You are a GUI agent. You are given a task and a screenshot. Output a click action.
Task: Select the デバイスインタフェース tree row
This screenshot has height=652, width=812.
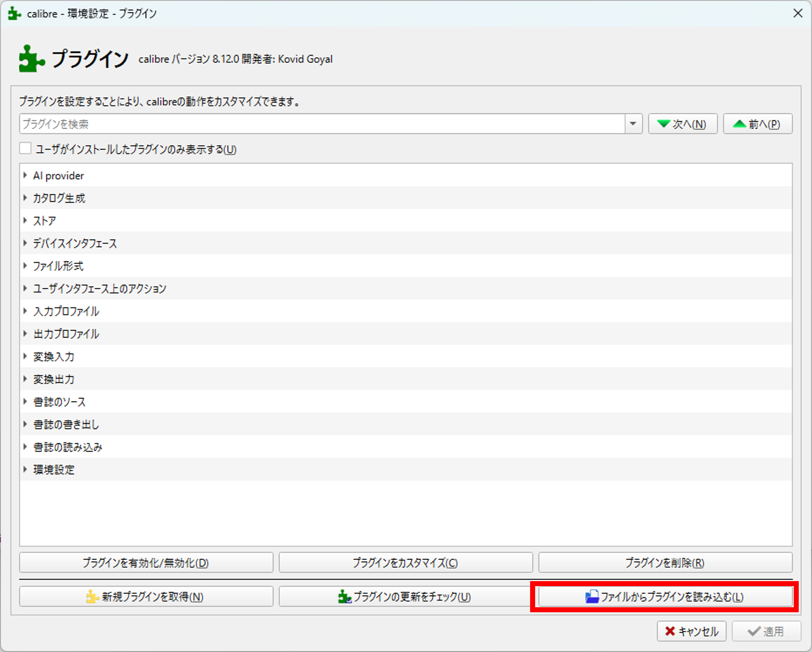pos(75,243)
